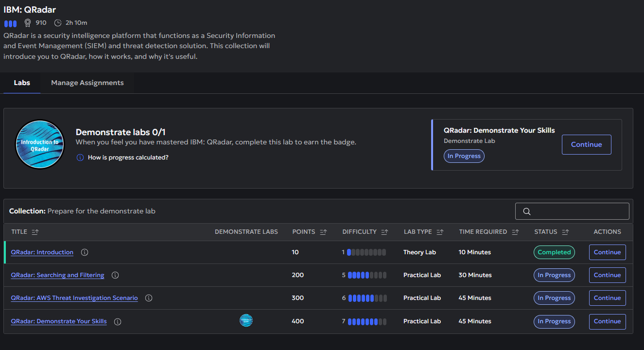Viewport: 644px width, 350px height.
Task: Click '30 Minutes' time cell
Action: (x=475, y=275)
